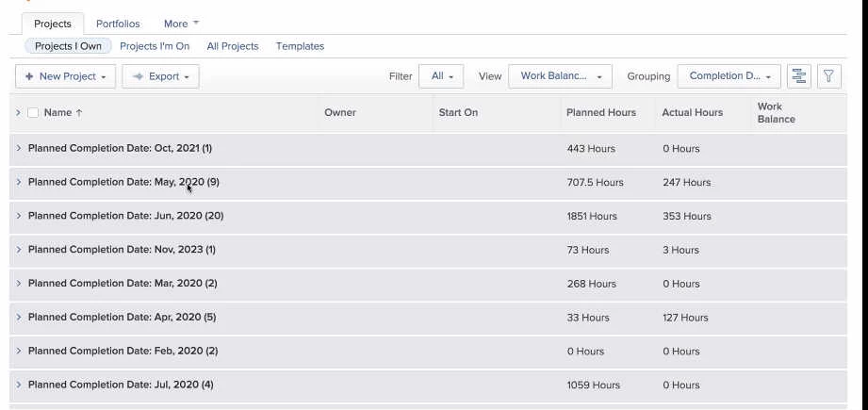
Task: Click the '73 Hours' planned hours value
Action: click(588, 250)
